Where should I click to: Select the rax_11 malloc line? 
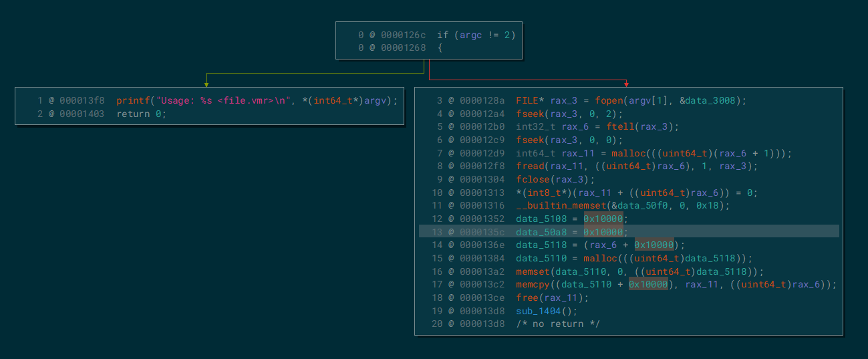(x=654, y=154)
